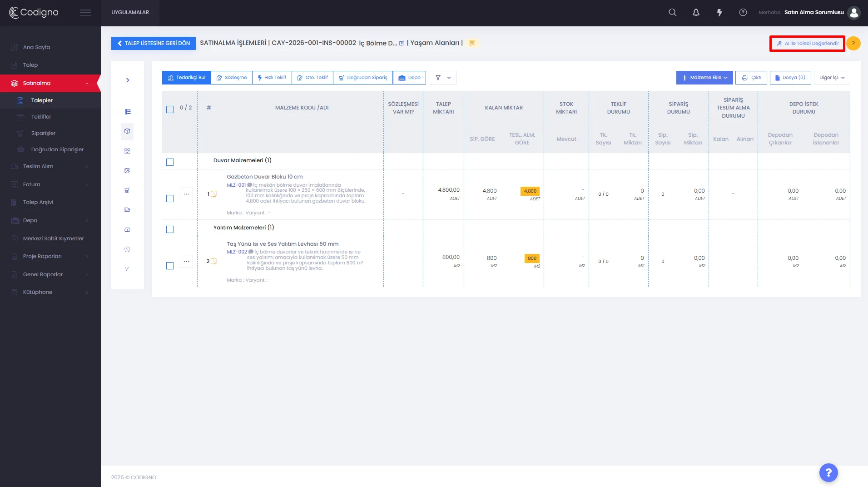Click the Sözleşme button
The height and width of the screenshot is (487, 868).
point(232,78)
